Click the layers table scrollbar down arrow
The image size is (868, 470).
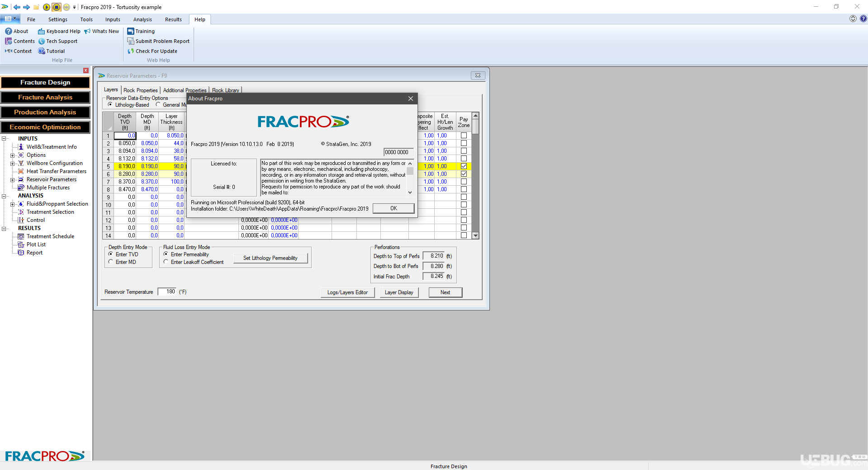475,235
